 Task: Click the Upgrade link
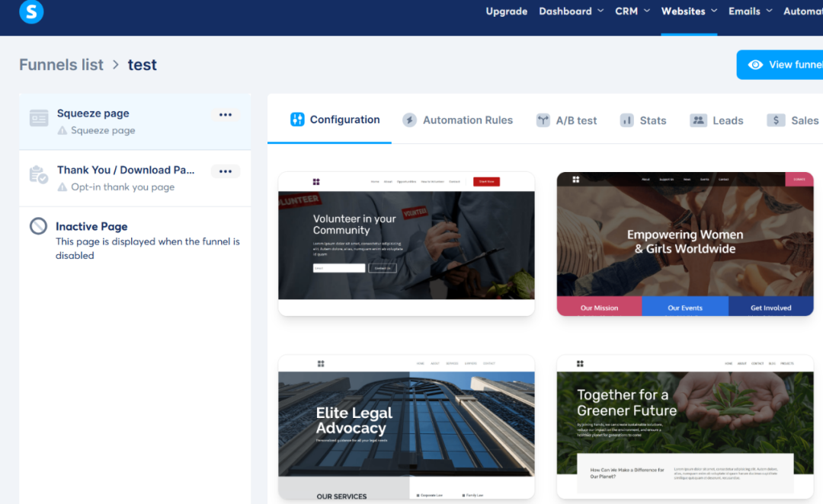click(x=507, y=11)
